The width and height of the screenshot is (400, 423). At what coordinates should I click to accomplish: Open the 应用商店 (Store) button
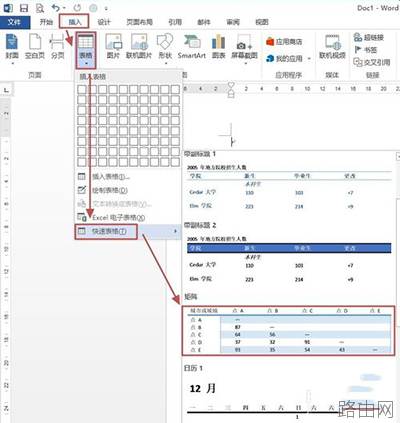tap(284, 42)
